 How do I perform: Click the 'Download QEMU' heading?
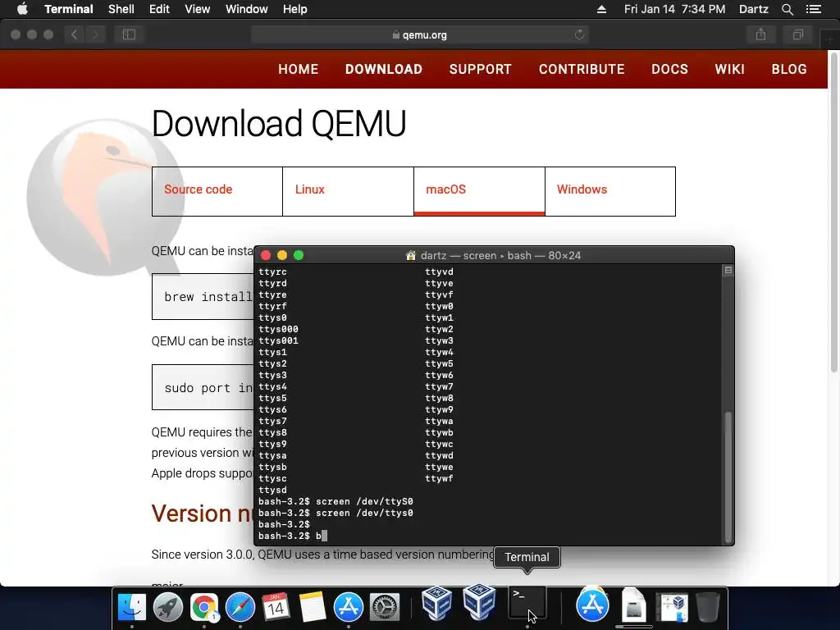click(x=279, y=123)
